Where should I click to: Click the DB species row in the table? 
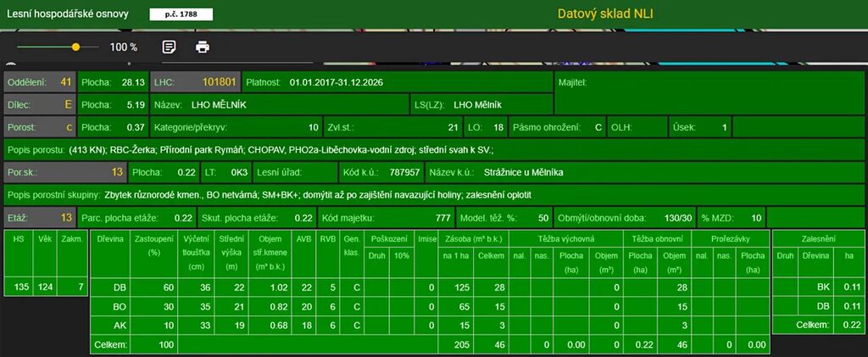(120, 287)
